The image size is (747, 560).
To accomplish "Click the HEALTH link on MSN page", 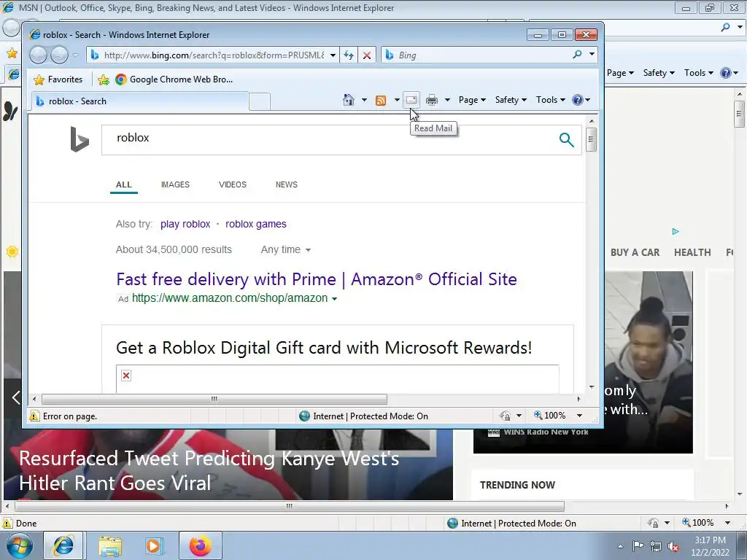I will point(692,252).
